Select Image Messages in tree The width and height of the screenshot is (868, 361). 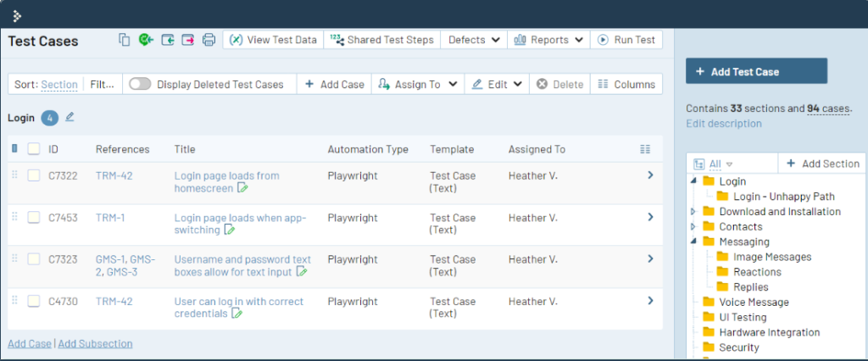[772, 257]
